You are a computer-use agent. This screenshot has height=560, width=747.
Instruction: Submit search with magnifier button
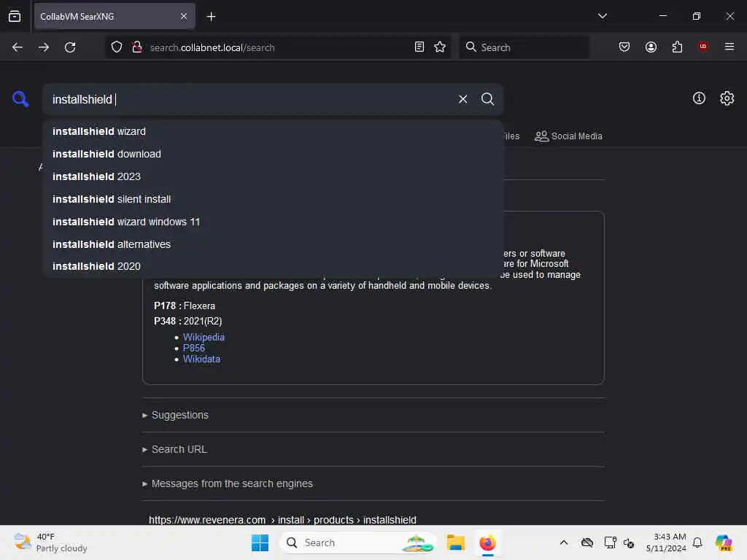tap(487, 99)
